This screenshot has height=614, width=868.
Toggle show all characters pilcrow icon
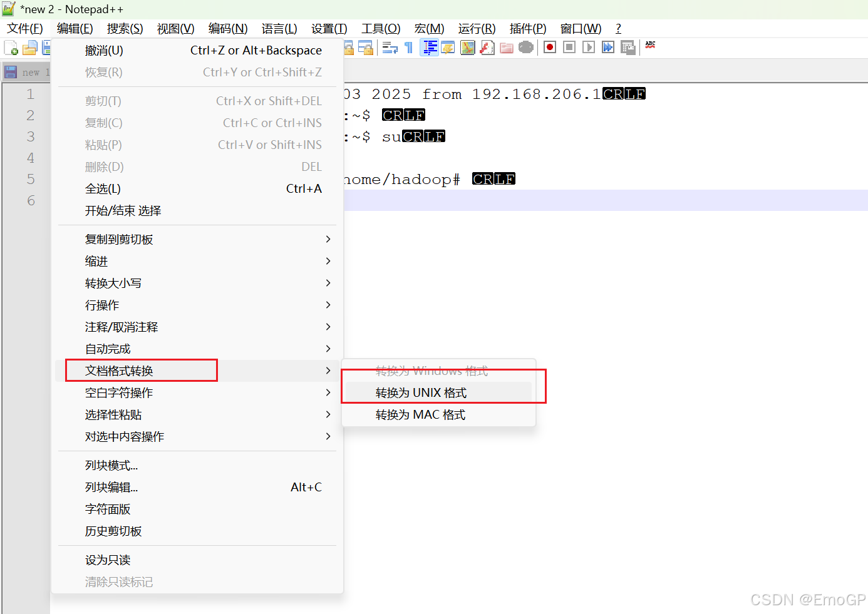click(409, 48)
